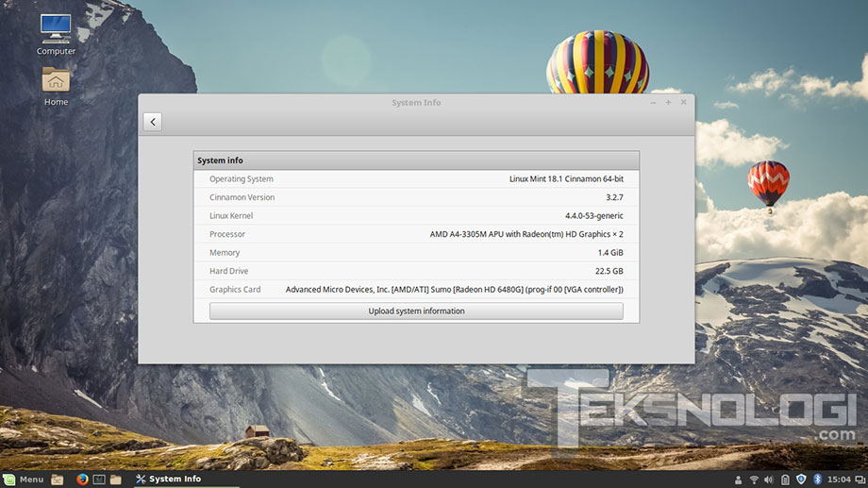Minimize the System Info window
The width and height of the screenshot is (868, 488).
(653, 103)
